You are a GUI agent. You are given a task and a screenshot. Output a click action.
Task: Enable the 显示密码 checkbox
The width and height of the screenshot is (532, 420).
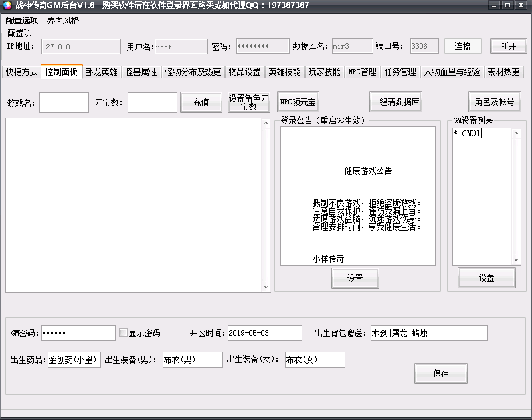(124, 332)
